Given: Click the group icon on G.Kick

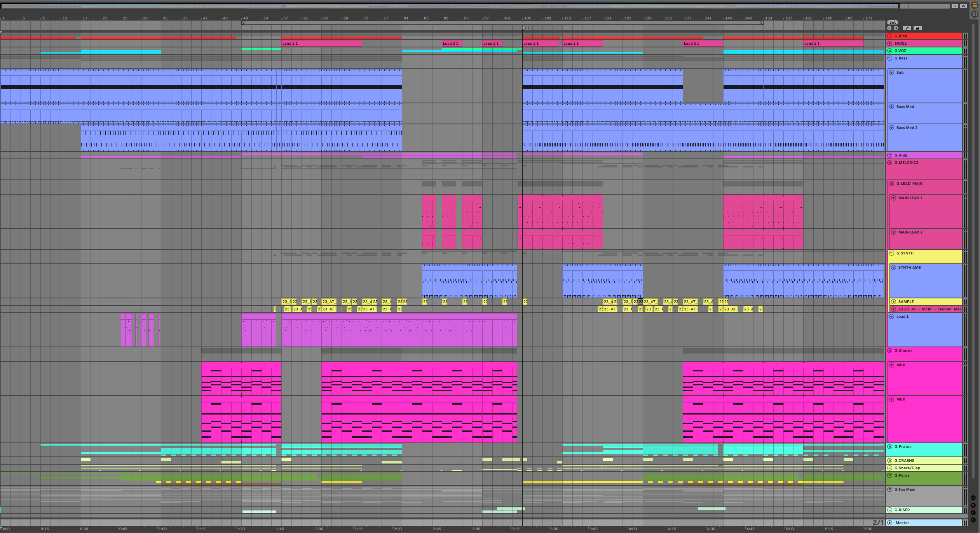Looking at the screenshot, I should (890, 36).
